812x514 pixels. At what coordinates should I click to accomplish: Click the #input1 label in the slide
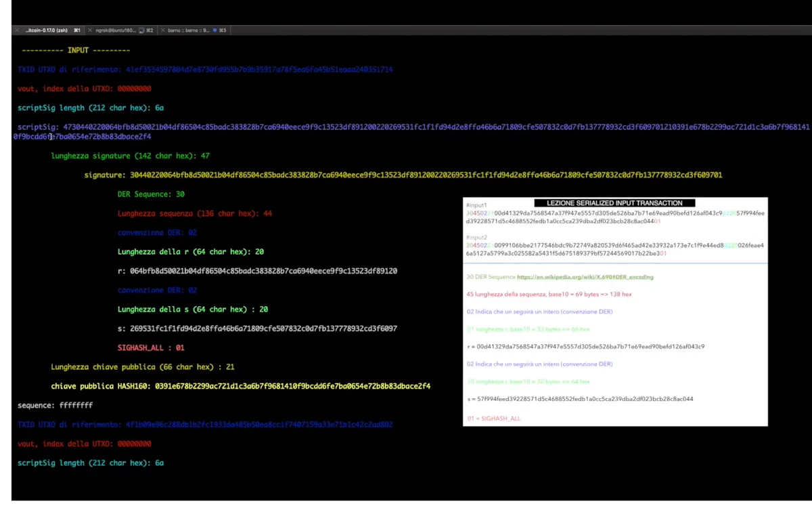476,205
